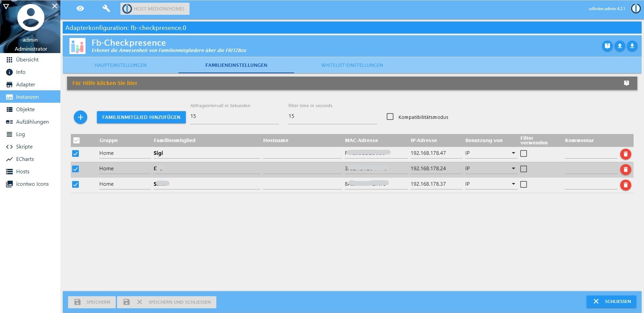
Task: Click IP address 192.168.178.24
Action: [x=436, y=169]
